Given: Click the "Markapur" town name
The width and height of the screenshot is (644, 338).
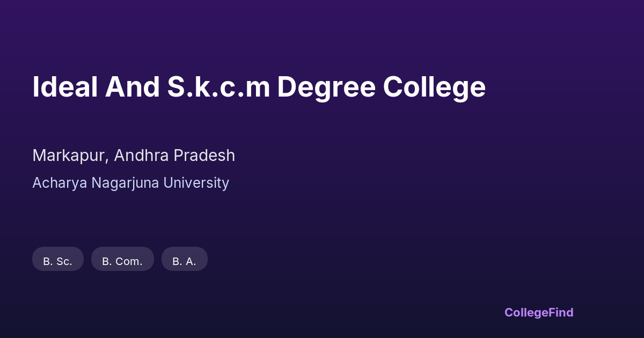Looking at the screenshot, I should 70,156.
